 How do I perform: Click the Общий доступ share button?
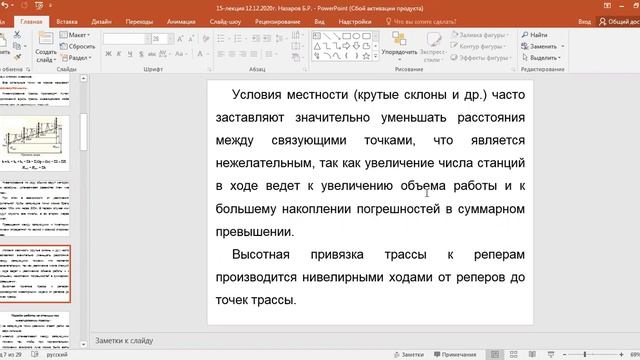pos(619,22)
